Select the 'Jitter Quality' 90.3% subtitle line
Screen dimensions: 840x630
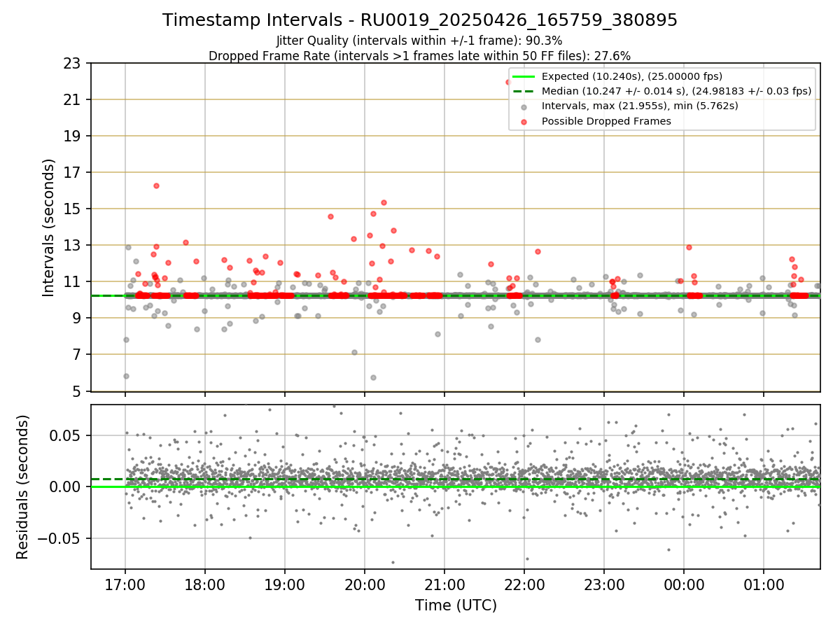tap(419, 41)
